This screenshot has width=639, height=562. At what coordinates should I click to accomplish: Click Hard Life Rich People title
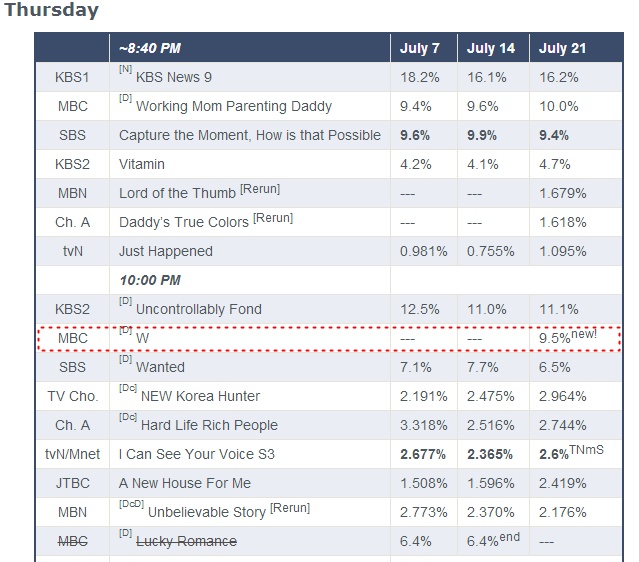coord(209,425)
